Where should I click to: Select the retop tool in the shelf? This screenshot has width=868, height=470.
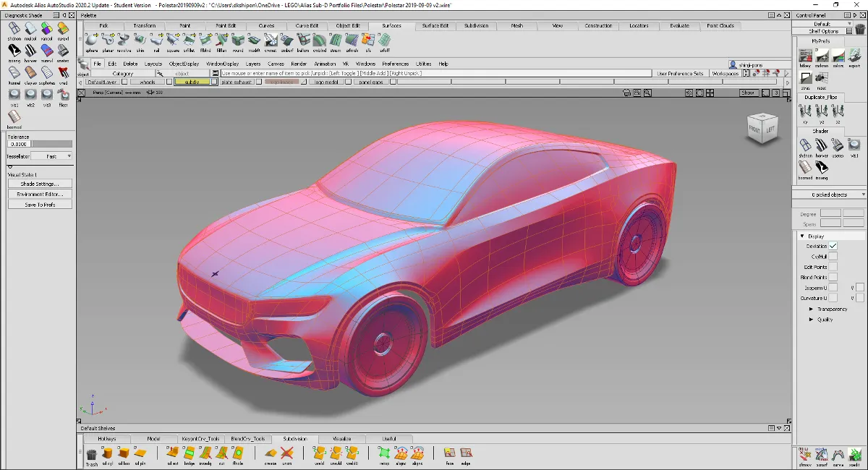point(384,454)
